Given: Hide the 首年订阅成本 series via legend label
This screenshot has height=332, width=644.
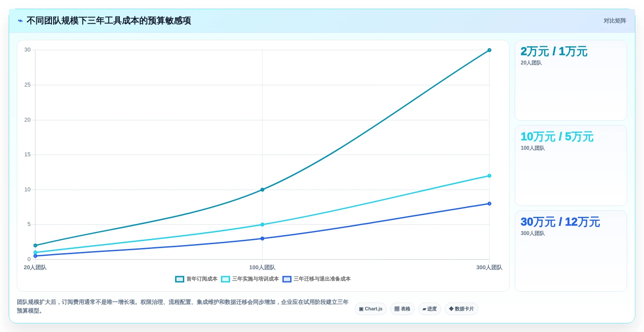Looking at the screenshot, I should tap(202, 279).
